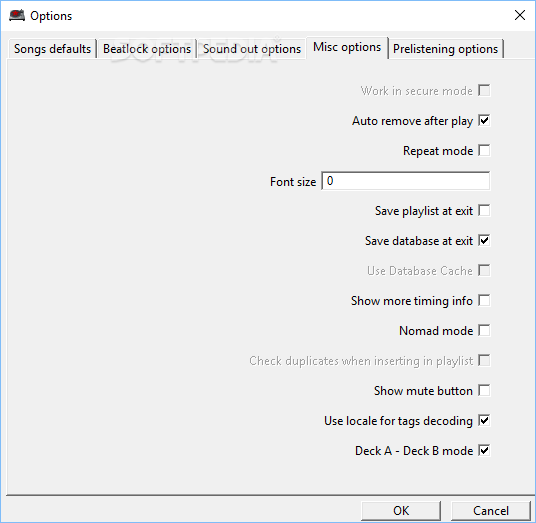Enable the Repeat mode checkbox
536x523 pixels.
pyautogui.click(x=484, y=150)
